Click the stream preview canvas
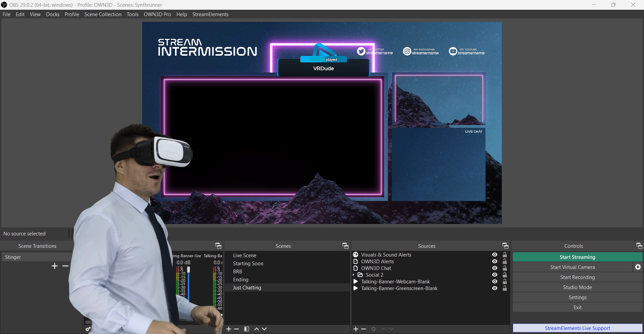 pyautogui.click(x=322, y=123)
